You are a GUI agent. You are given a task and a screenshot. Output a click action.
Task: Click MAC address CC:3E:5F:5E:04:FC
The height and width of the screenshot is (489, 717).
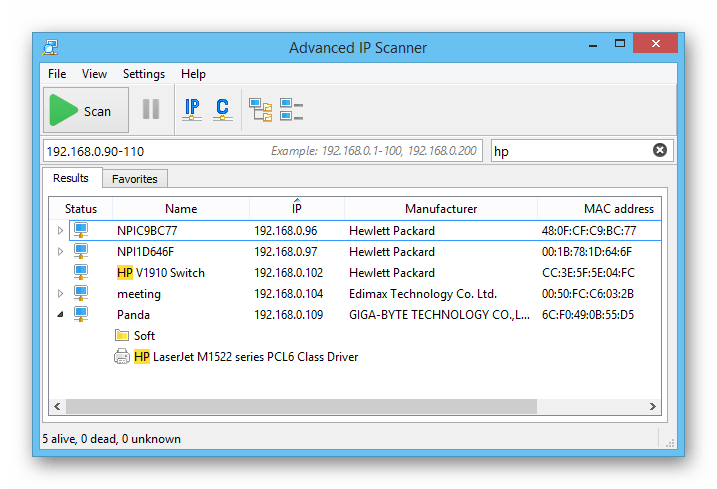(x=589, y=273)
